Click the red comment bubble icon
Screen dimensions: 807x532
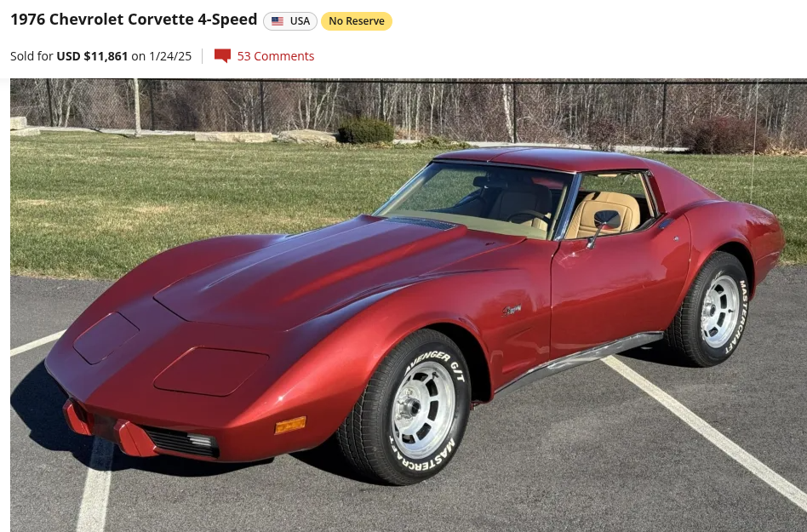tap(222, 56)
